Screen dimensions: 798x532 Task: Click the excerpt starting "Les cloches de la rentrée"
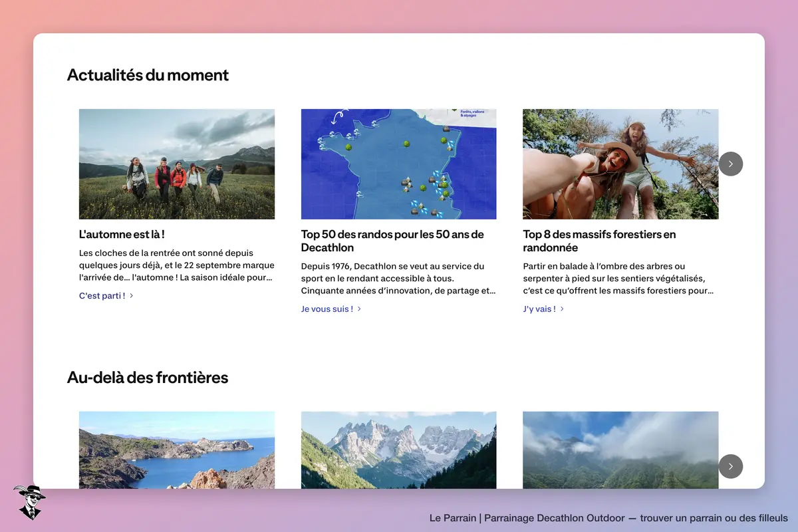tap(177, 265)
